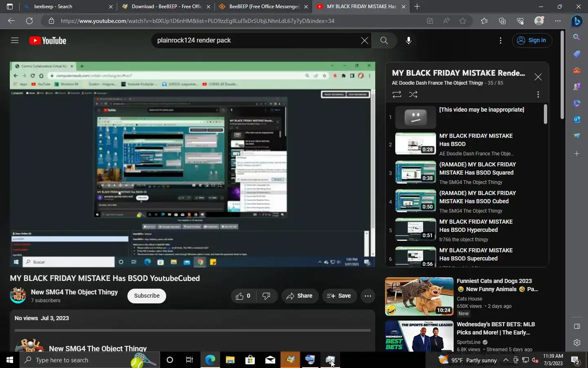This screenshot has width=588, height=368.
Task: Share the video
Action: tap(299, 296)
